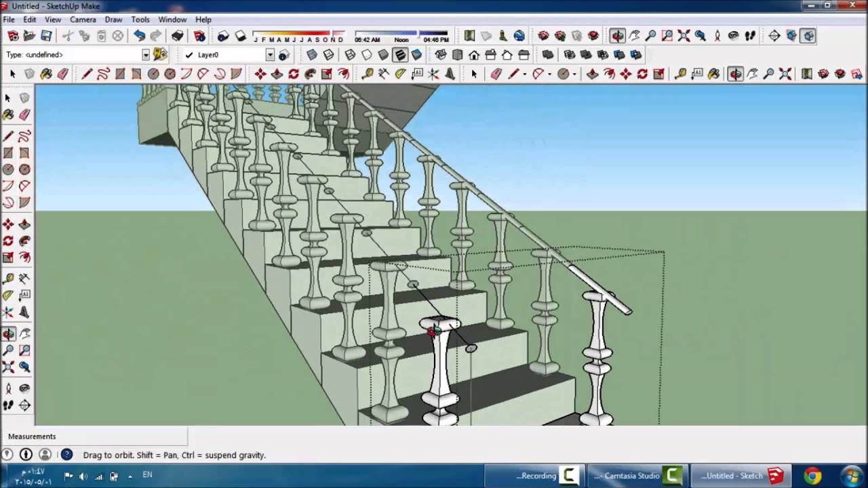868x488 pixels.
Task: Click the Erase circled-X icon beside Paste
Action: point(118,36)
